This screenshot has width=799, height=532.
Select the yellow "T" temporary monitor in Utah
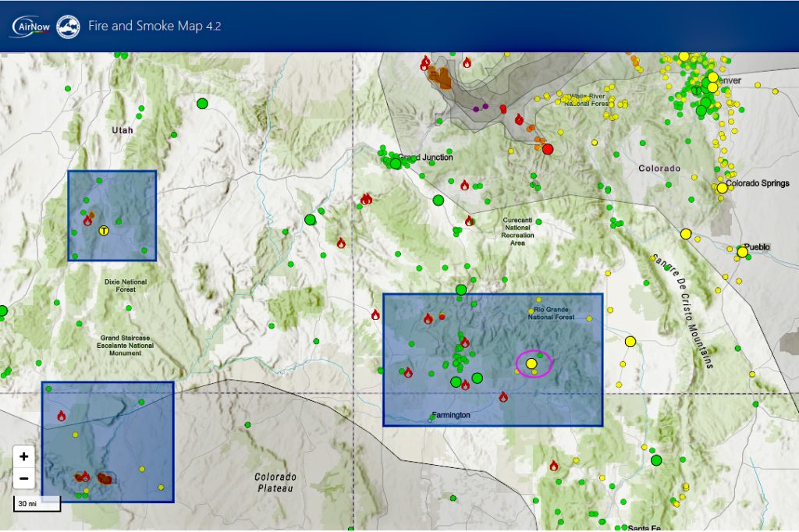tap(104, 231)
